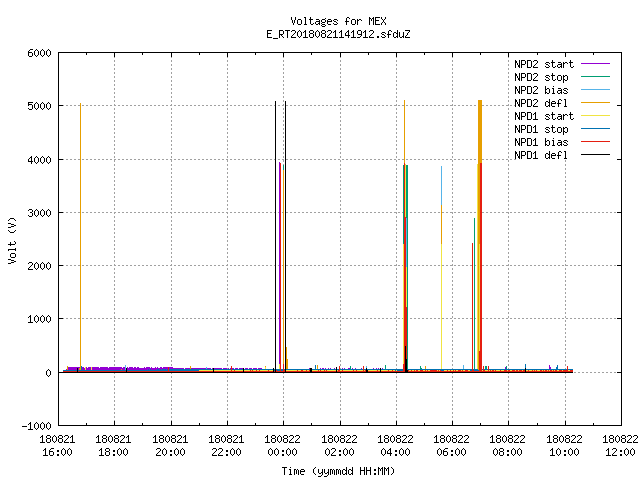Select 'NPD2 bias' legend label
The image size is (640, 480).
pyautogui.click(x=541, y=90)
